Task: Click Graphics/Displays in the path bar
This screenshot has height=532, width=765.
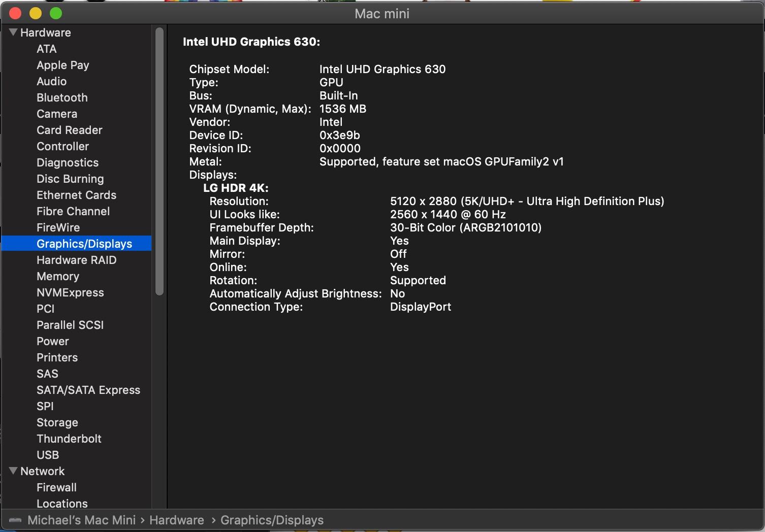Action: (x=272, y=520)
